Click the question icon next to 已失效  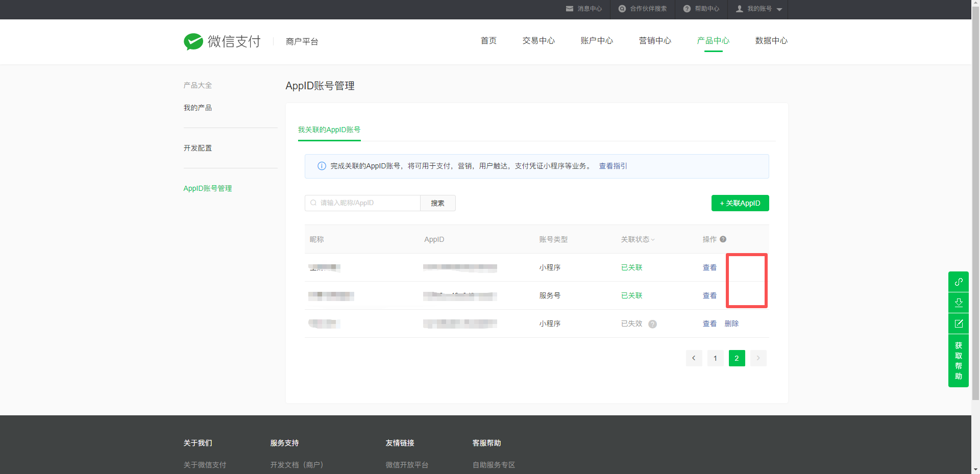652,324
